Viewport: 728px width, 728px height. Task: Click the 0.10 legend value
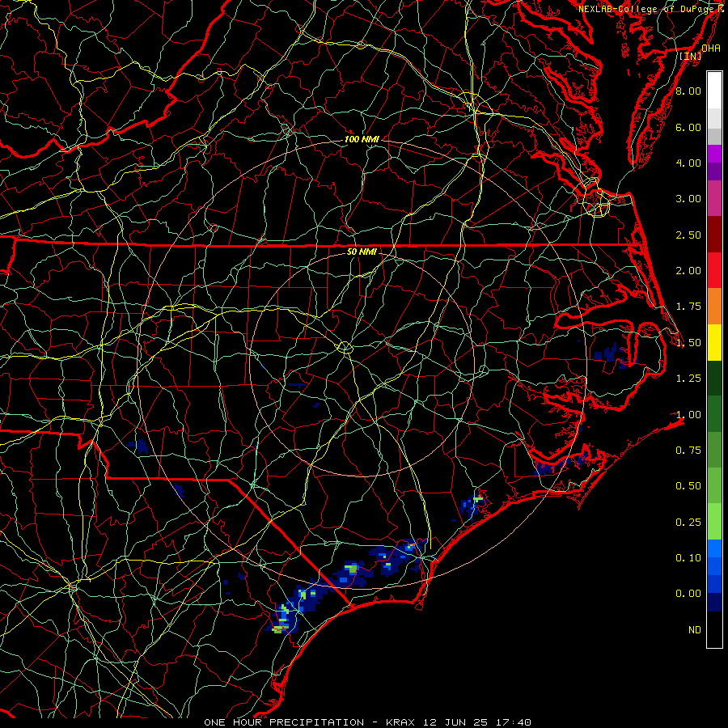pos(688,558)
